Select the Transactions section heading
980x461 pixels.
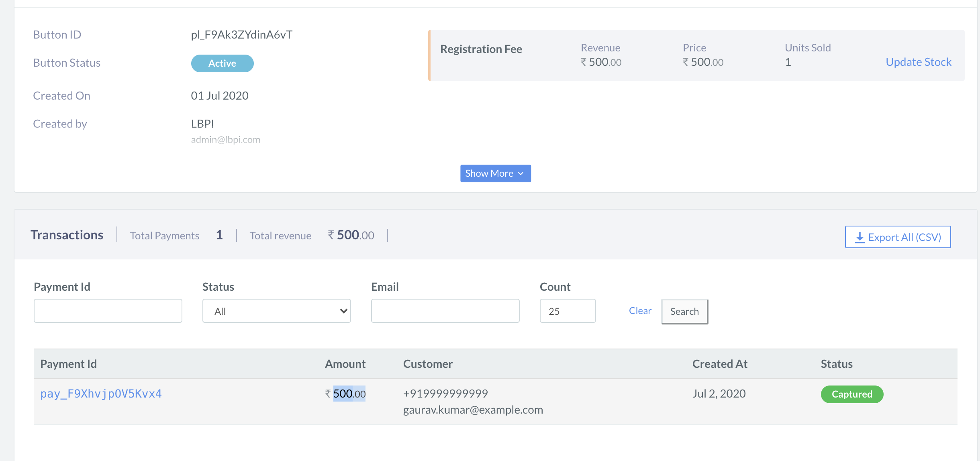pyautogui.click(x=67, y=235)
